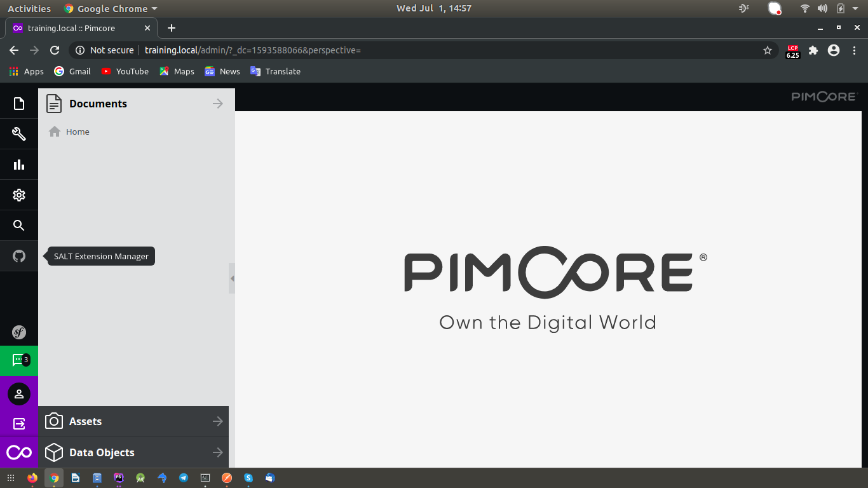
Task: Open Chrome Extensions puzzle icon
Action: [813, 50]
